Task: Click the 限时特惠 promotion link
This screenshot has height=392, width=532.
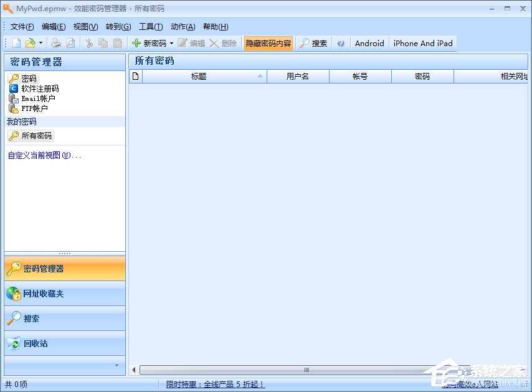Action: (x=216, y=384)
